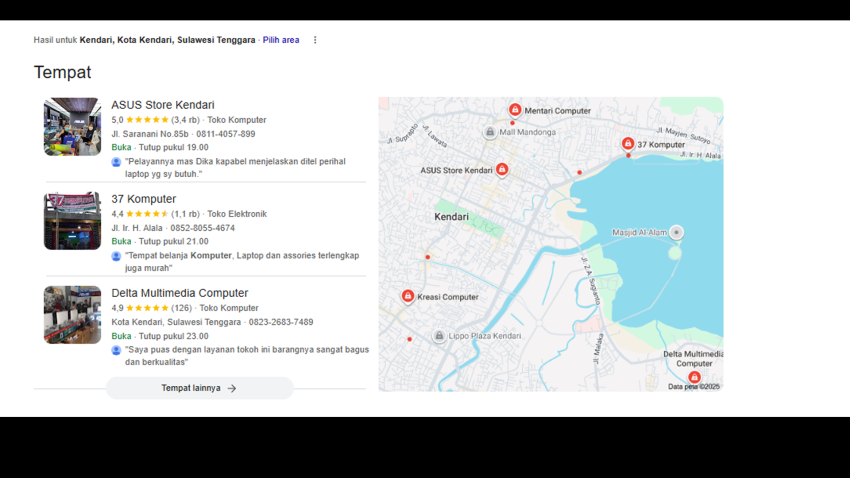This screenshot has width=850, height=478.
Task: Click the Tutup pukul 21.00 hours text
Action: [173, 241]
